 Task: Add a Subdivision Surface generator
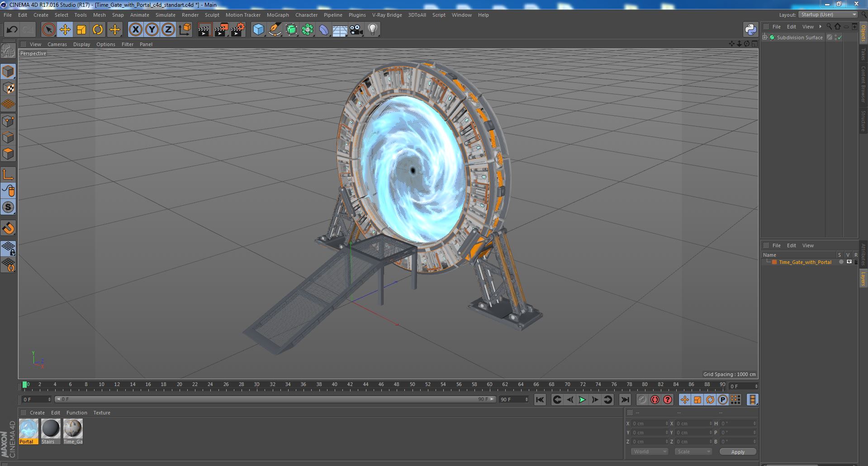point(291,30)
